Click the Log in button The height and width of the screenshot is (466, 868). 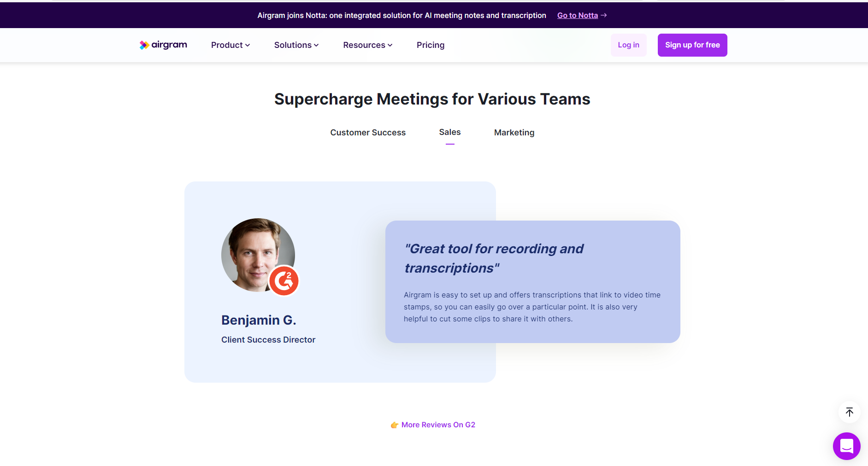coord(628,45)
